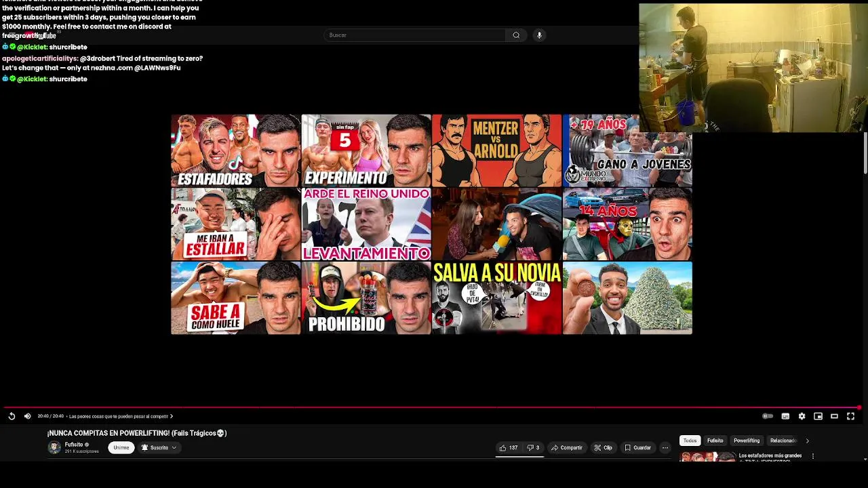Click the apologeticartificiality chat username
The image size is (868, 488).
[x=40, y=59]
